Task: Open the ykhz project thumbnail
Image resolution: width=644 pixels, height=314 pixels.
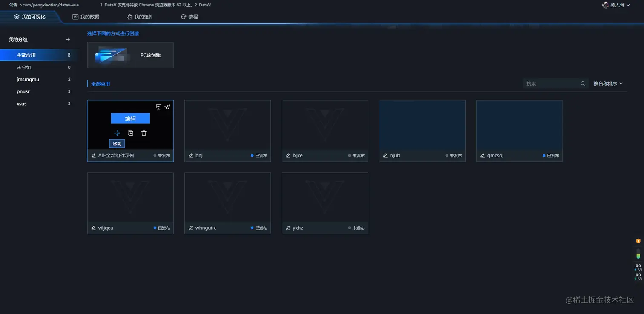Action: [x=325, y=197]
